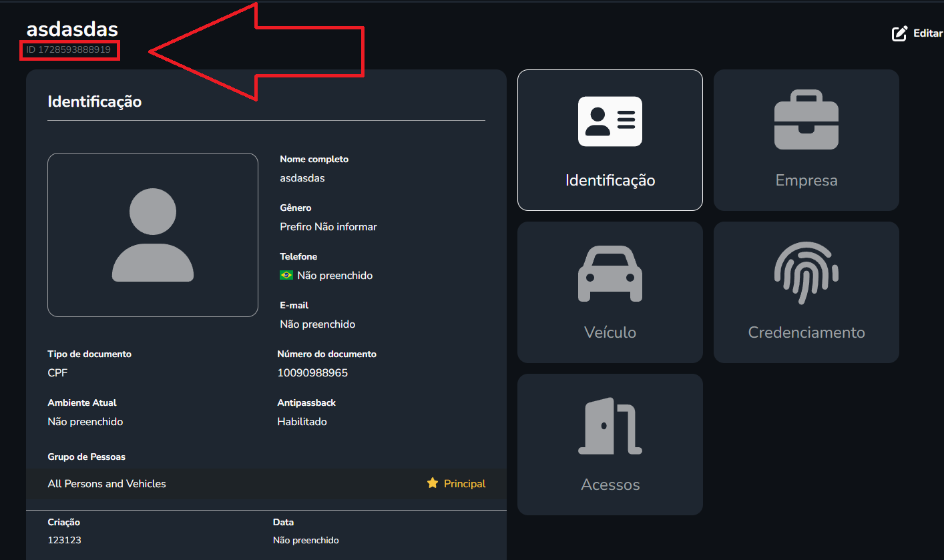The image size is (944, 560).
Task: Click the fingerprint icon for Credenciamento
Action: (x=806, y=272)
